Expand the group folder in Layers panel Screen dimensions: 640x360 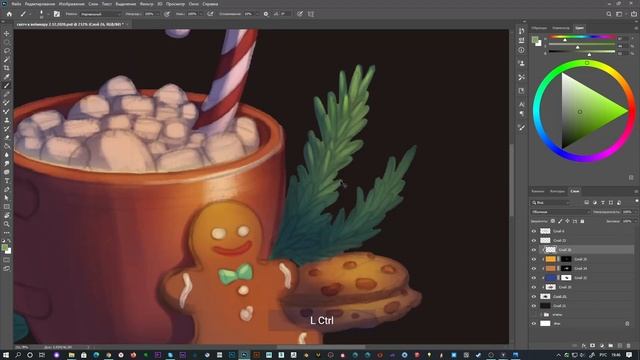click(x=541, y=315)
